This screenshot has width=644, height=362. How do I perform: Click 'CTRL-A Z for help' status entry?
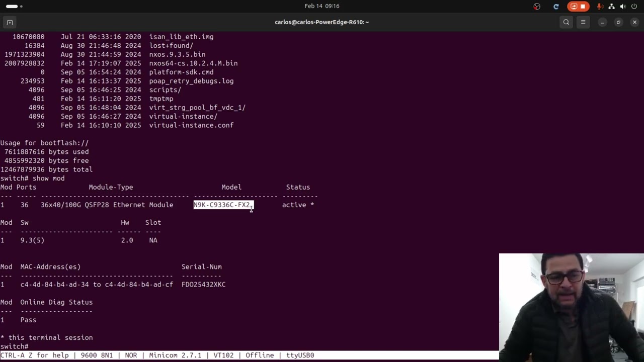(34, 355)
